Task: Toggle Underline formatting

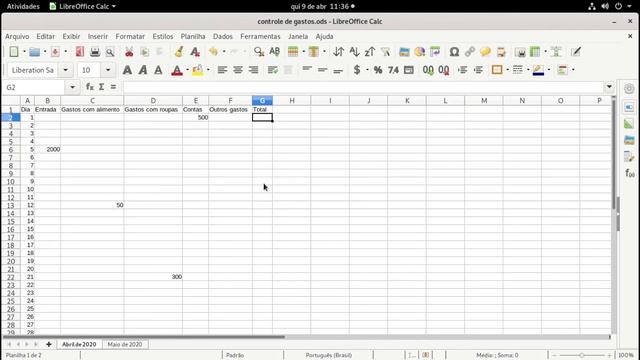Action: [x=158, y=70]
